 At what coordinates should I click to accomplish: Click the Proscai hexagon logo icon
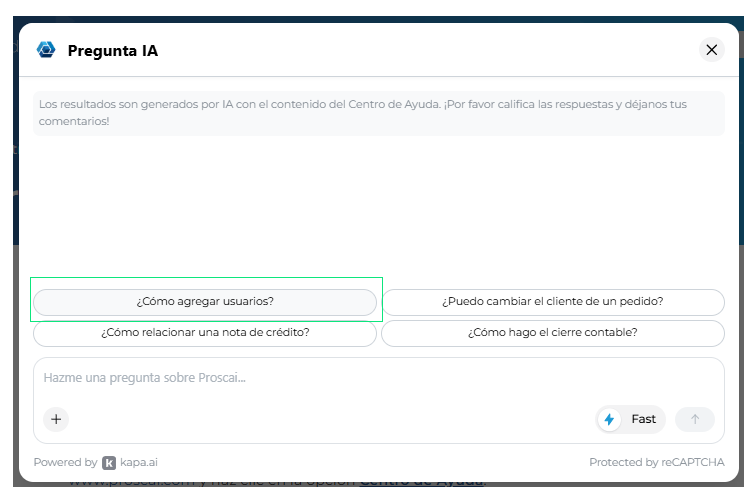(x=46, y=50)
